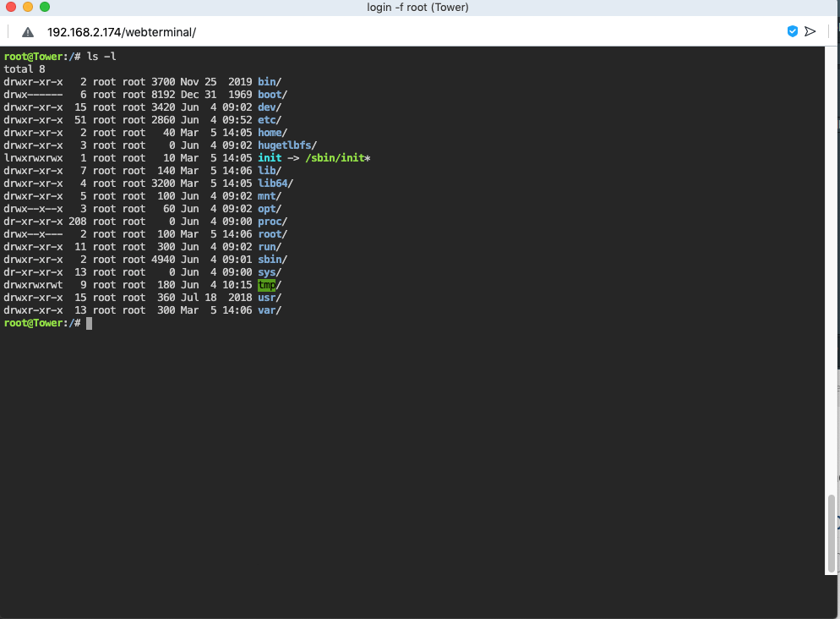Click the 'Jul 18' date in usr row

click(x=199, y=298)
